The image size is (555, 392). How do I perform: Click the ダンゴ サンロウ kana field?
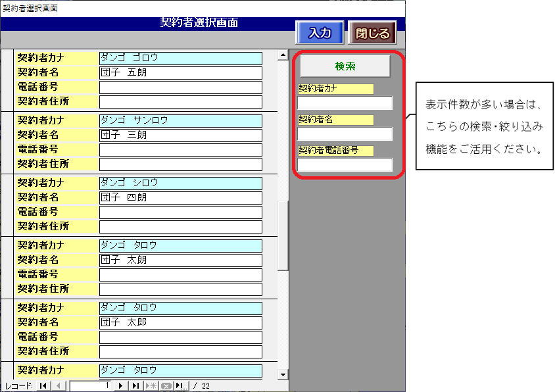pos(180,121)
